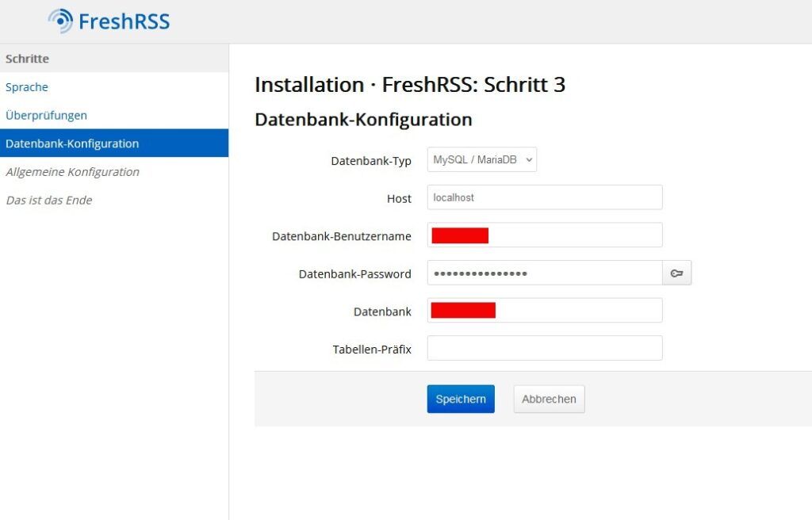The image size is (812, 520).
Task: Click the Host label
Action: (399, 198)
